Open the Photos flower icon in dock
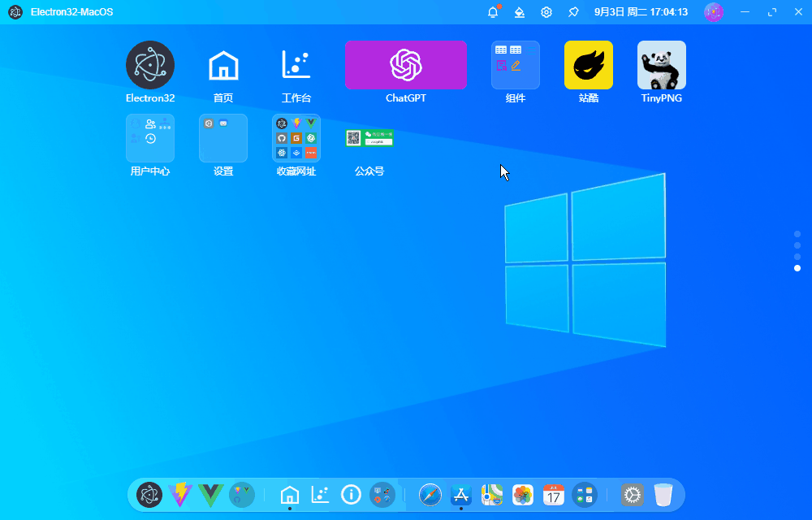Screen dimensions: 812x520 pos(523,495)
